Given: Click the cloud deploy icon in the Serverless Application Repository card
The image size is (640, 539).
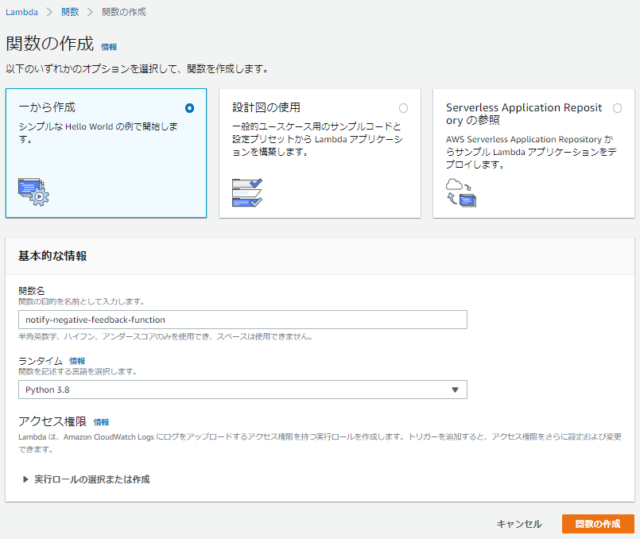Looking at the screenshot, I should [x=461, y=193].
